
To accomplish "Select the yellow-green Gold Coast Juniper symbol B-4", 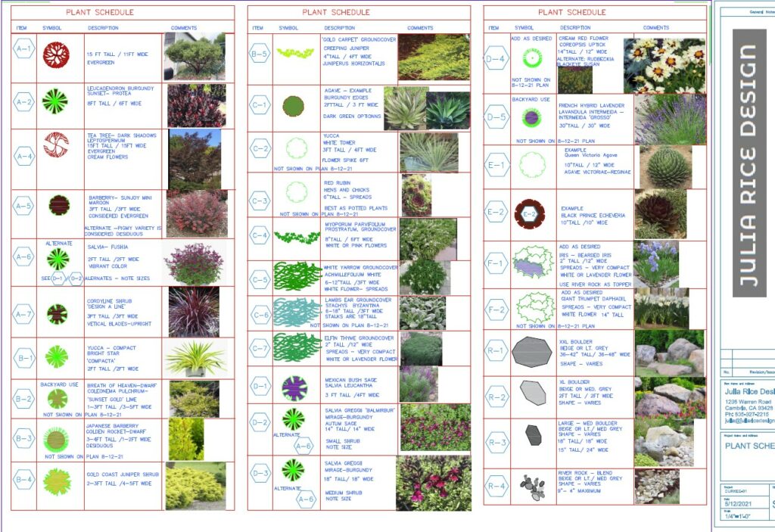I will (x=58, y=482).
